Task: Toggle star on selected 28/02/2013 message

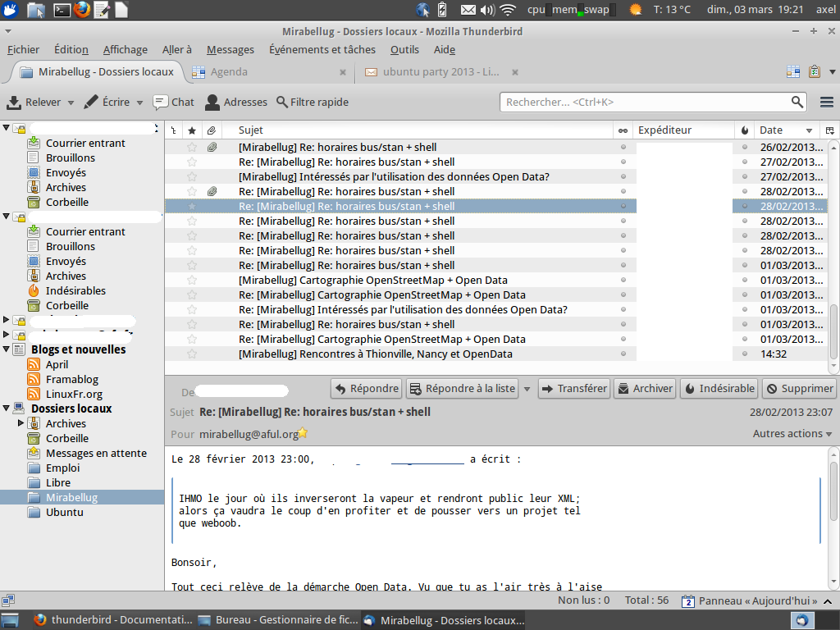Action: point(192,206)
